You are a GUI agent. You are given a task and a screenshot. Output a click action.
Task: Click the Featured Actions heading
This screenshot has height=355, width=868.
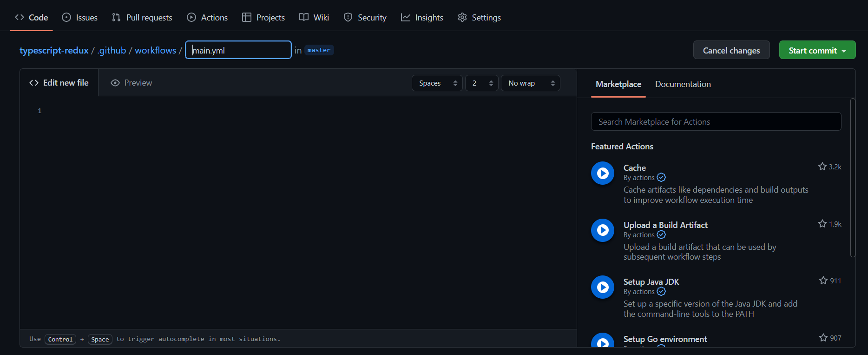(622, 147)
